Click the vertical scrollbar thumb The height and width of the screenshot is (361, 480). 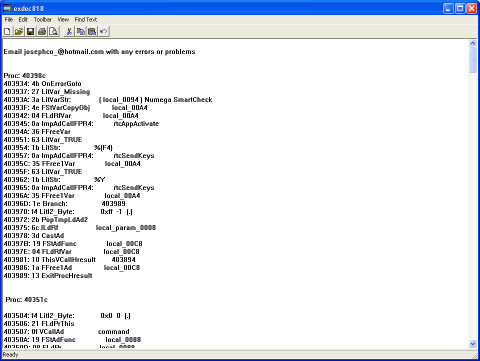click(473, 60)
